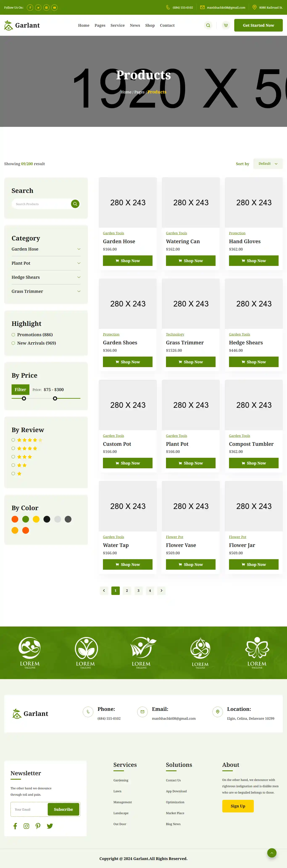Open the Shop menu item
The width and height of the screenshot is (287, 868).
click(x=150, y=25)
